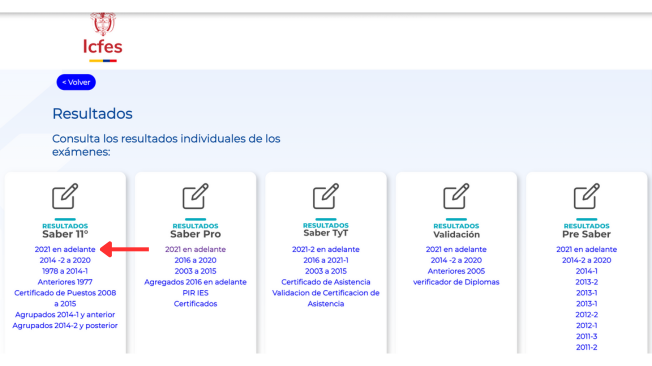Open Pre Saber 2012-2 link
This screenshot has width=652, height=366.
click(587, 314)
